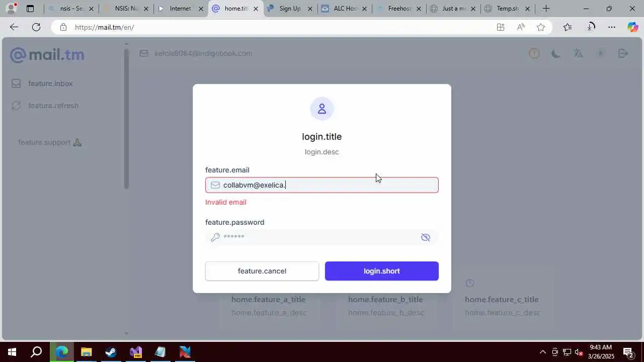
Task: Click the logout icon in header
Action: pos(623,53)
